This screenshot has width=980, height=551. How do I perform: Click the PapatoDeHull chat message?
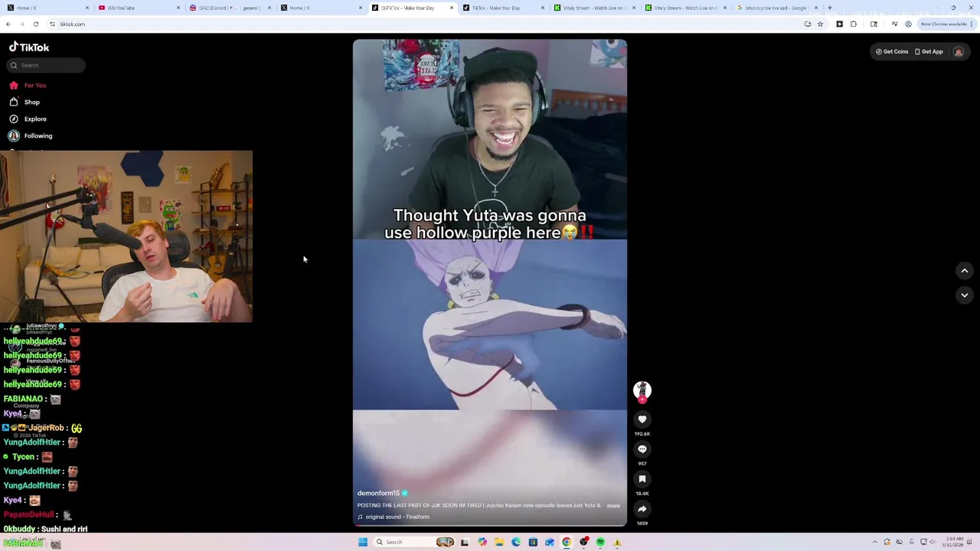38,515
